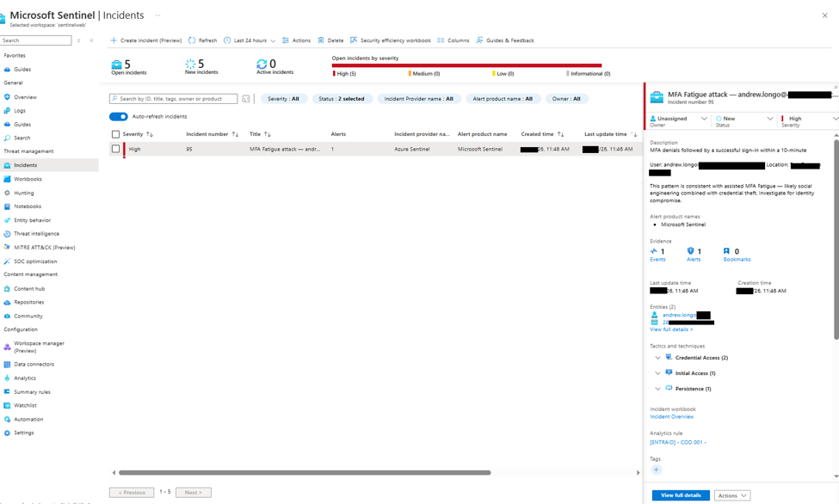Check the incident 95 row checkbox
This screenshot has width=839, height=504.
115,149
